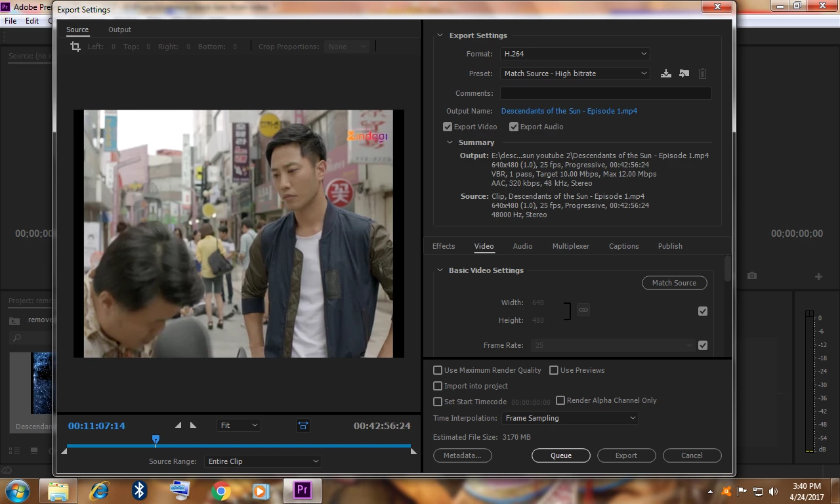Viewport: 840px width, 504px height.
Task: Tick the Import into project checkbox
Action: click(438, 386)
